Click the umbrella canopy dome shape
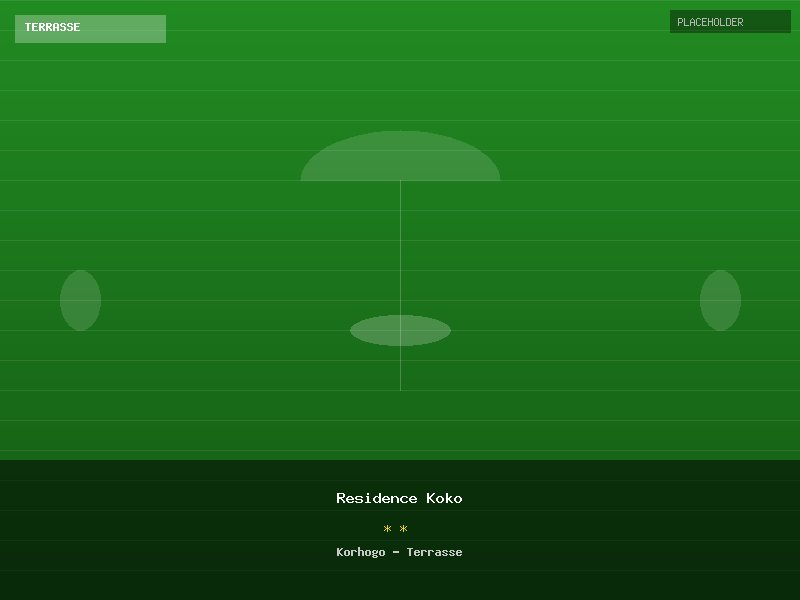 [x=400, y=157]
